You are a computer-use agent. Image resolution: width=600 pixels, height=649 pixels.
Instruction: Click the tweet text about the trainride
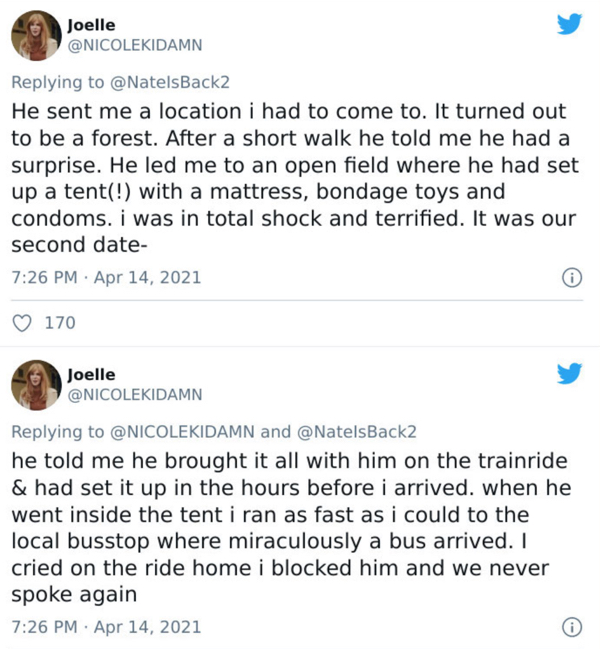(x=290, y=527)
